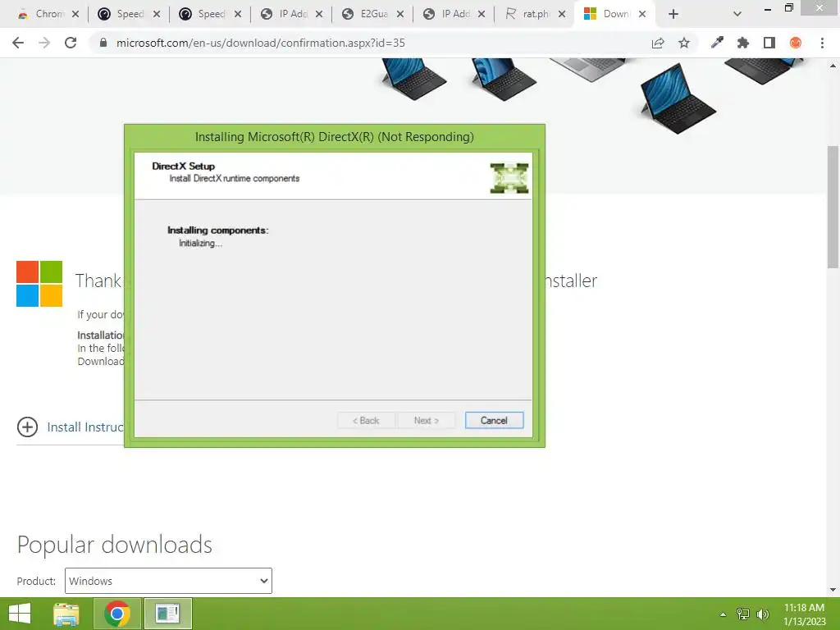This screenshot has width=840, height=630.
Task: Open the Windows Start button
Action: 20,614
